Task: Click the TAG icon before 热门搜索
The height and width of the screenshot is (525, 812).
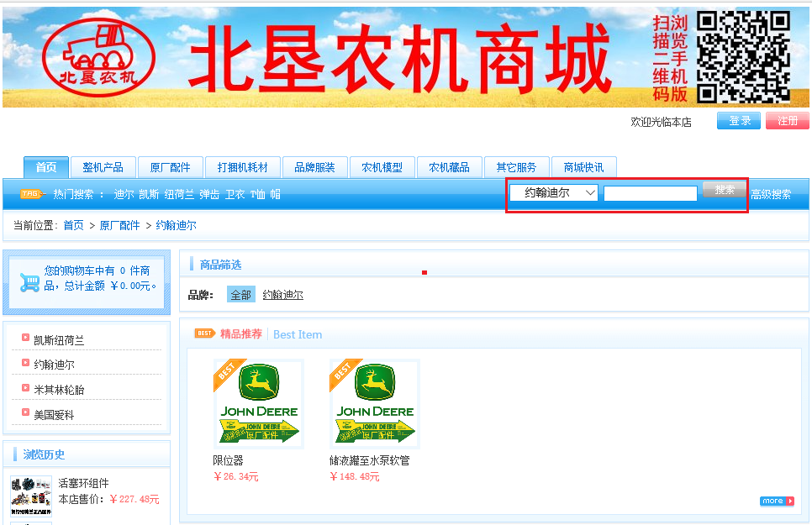Action: click(x=31, y=192)
